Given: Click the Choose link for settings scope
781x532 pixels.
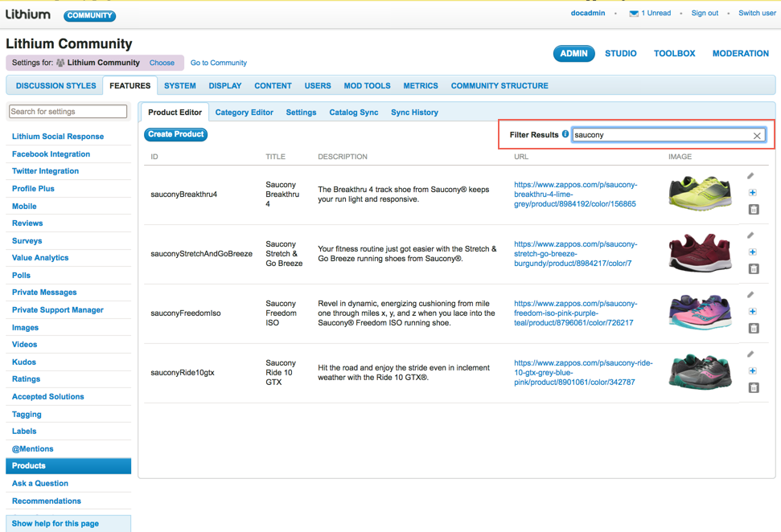Looking at the screenshot, I should [x=162, y=63].
